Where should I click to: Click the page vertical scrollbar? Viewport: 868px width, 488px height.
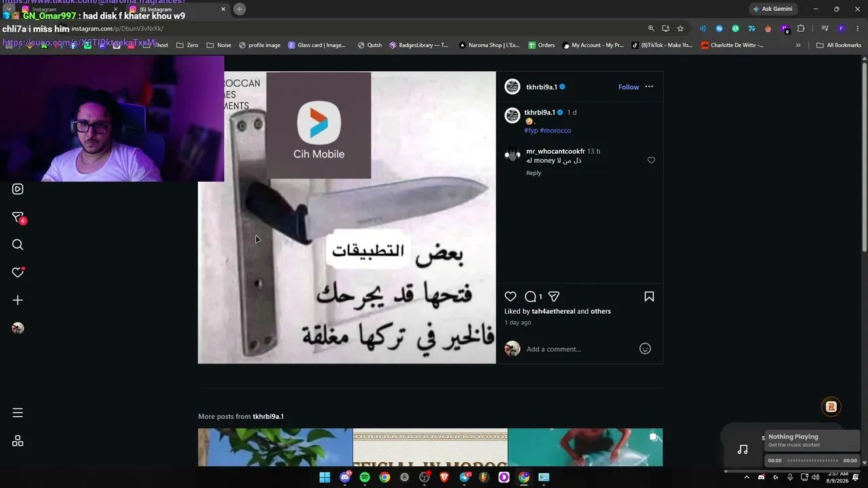tap(865, 156)
